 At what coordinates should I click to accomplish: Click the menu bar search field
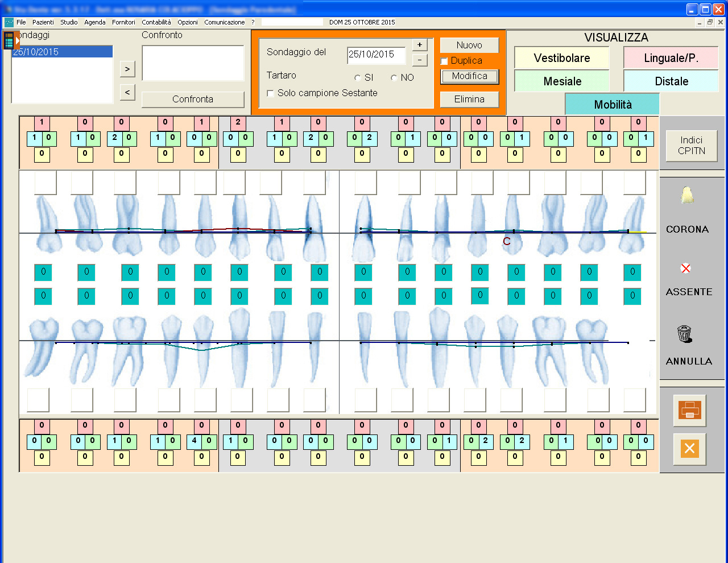(x=292, y=22)
